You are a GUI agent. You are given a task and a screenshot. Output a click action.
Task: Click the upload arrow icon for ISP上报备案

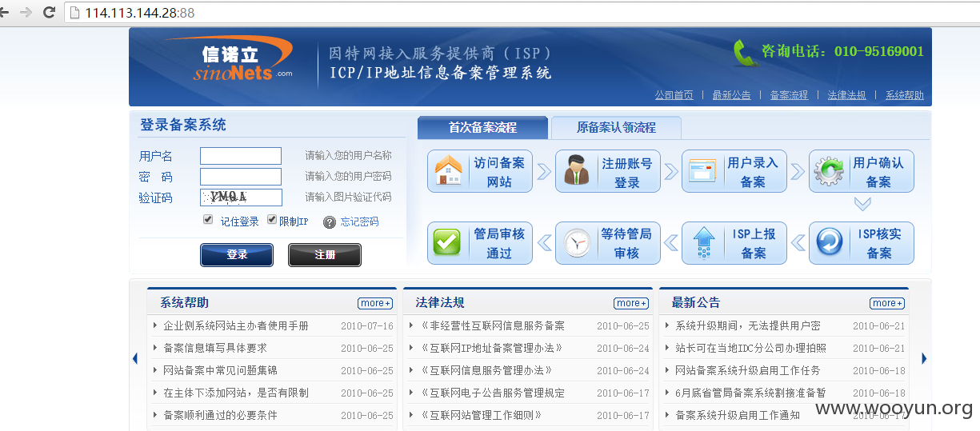pyautogui.click(x=703, y=242)
